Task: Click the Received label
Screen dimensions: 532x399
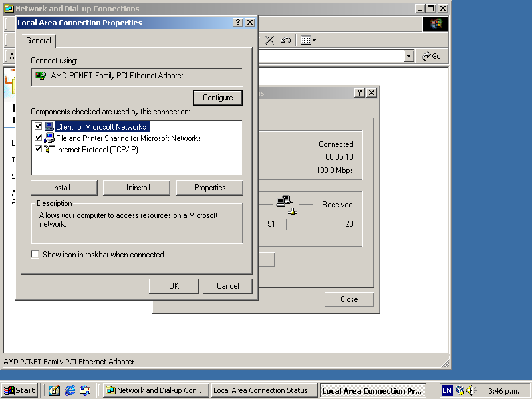Action: [x=337, y=205]
